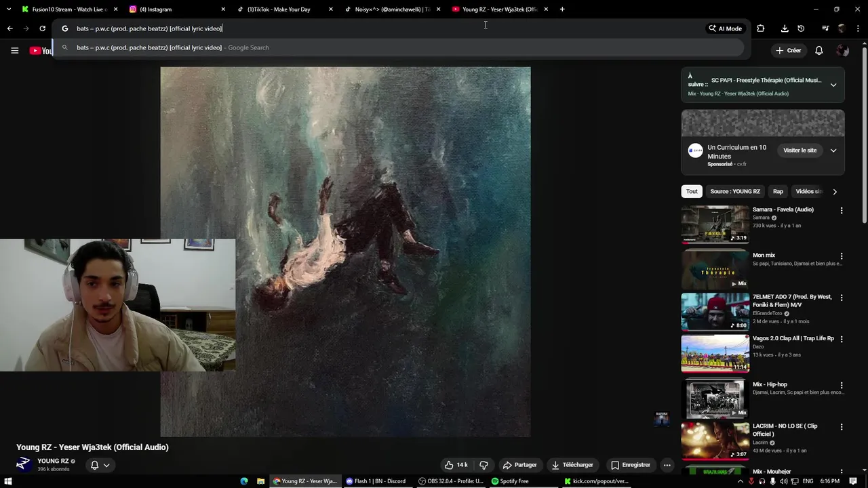The width and height of the screenshot is (868, 488).
Task: Click the microphone tray icon
Action: pyautogui.click(x=773, y=481)
